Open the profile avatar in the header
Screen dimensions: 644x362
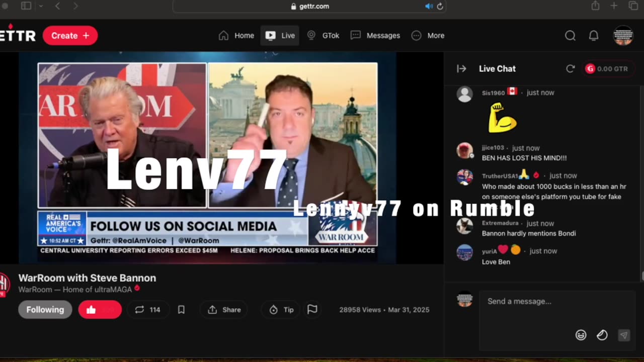click(x=623, y=36)
